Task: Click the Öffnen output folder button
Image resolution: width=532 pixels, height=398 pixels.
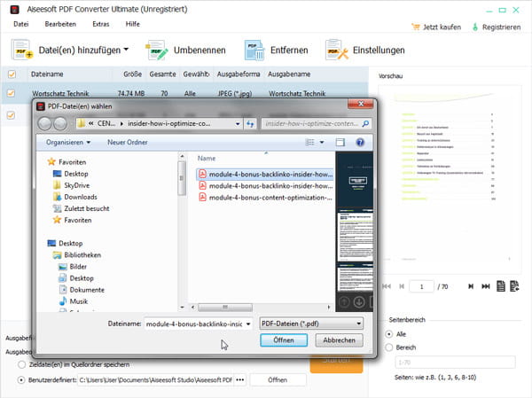Action: (x=278, y=380)
